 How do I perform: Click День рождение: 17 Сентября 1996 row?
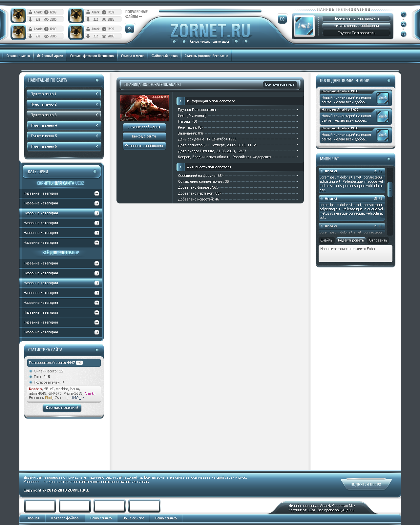coord(238,139)
